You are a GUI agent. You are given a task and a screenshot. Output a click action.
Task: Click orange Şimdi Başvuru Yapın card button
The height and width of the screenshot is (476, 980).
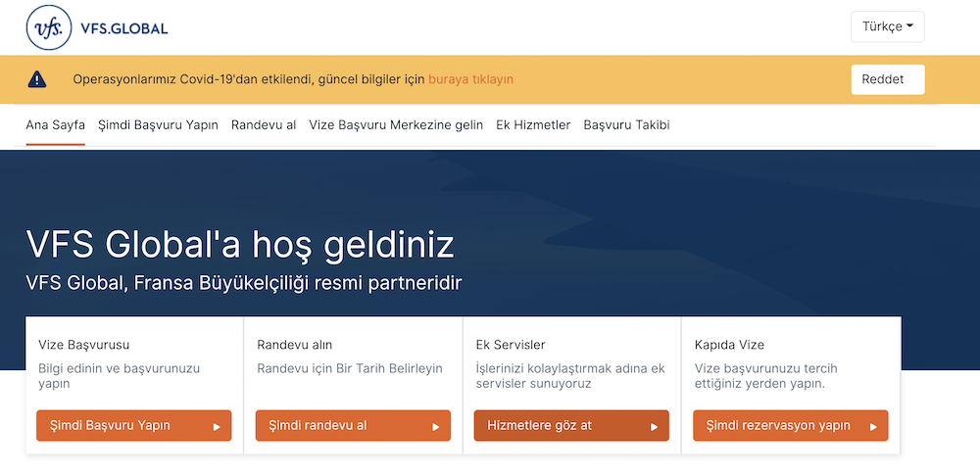(x=133, y=425)
